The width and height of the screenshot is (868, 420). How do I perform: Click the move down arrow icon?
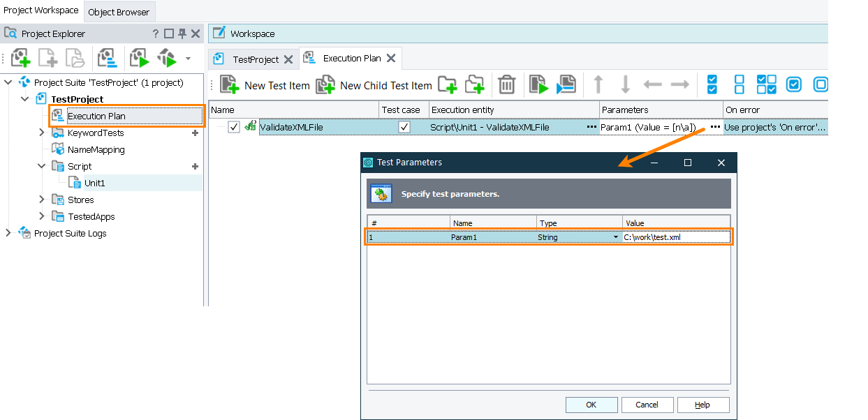[x=626, y=85]
